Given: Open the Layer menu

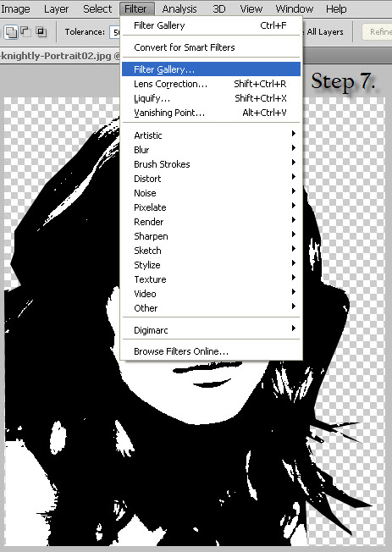Looking at the screenshot, I should point(57,8).
